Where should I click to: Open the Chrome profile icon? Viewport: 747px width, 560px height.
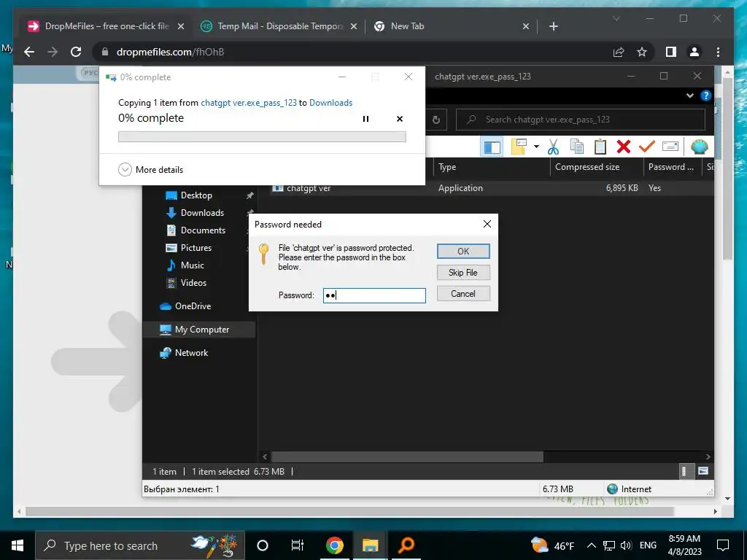(694, 52)
